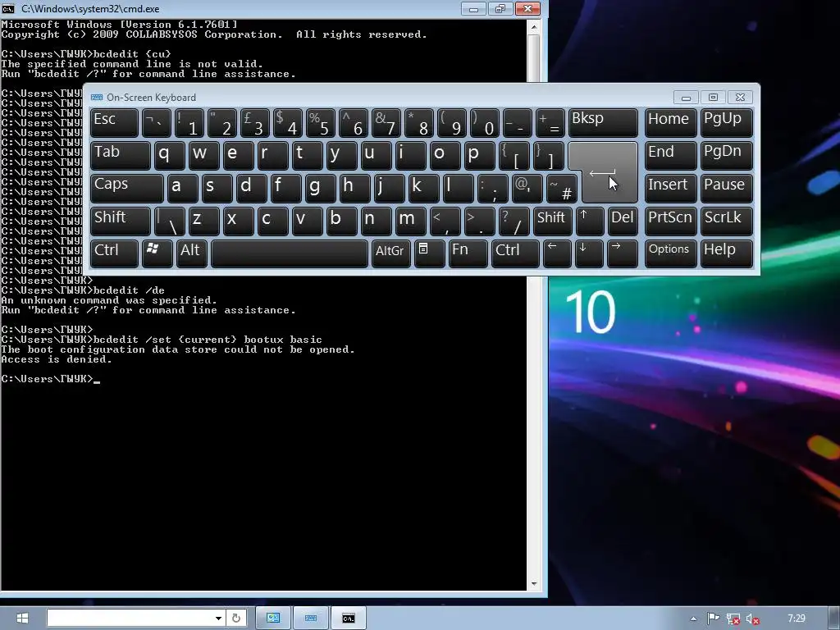840x630 pixels.
Task: Click the left arrow key
Action: pos(557,254)
